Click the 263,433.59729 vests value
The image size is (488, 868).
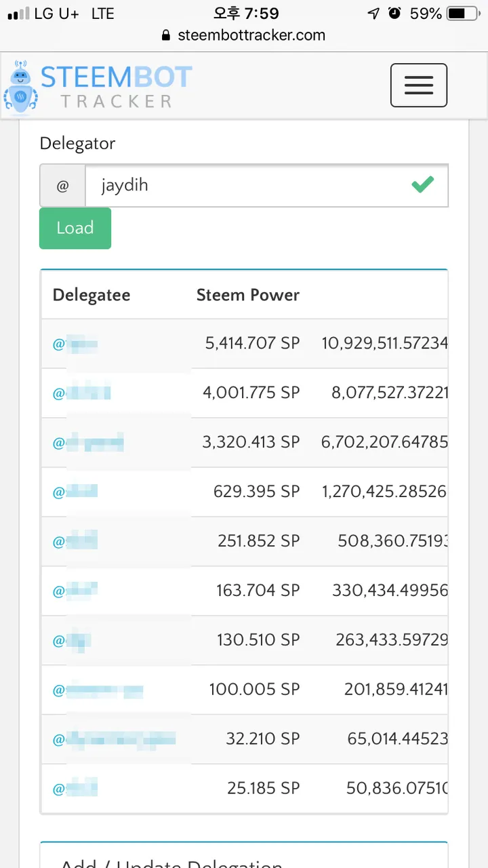coord(392,640)
